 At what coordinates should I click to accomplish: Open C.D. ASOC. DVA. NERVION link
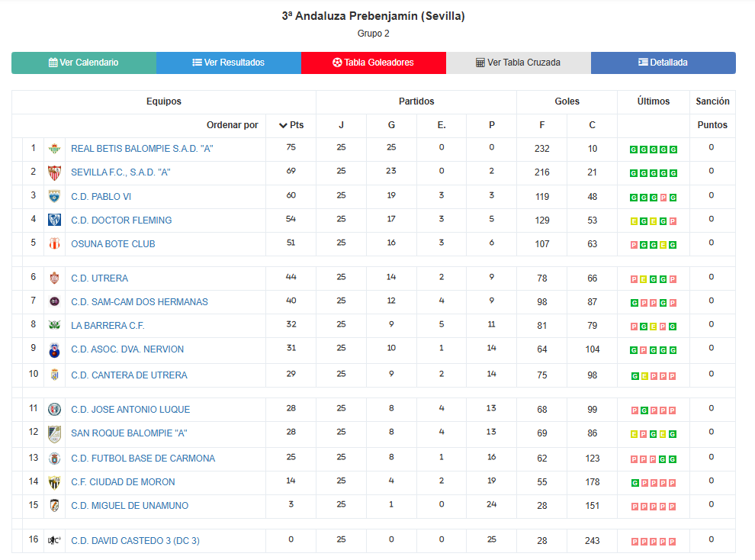tap(127, 349)
